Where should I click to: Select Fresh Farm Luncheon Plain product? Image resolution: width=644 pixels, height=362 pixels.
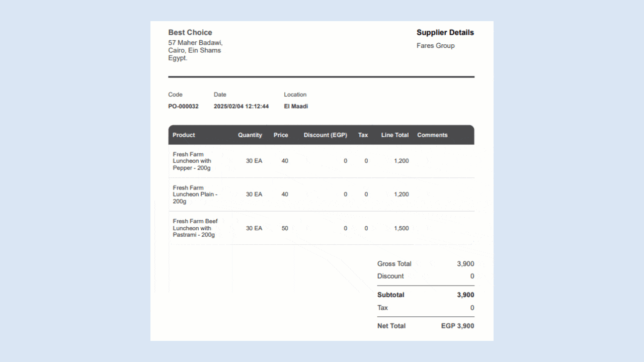pyautogui.click(x=195, y=195)
